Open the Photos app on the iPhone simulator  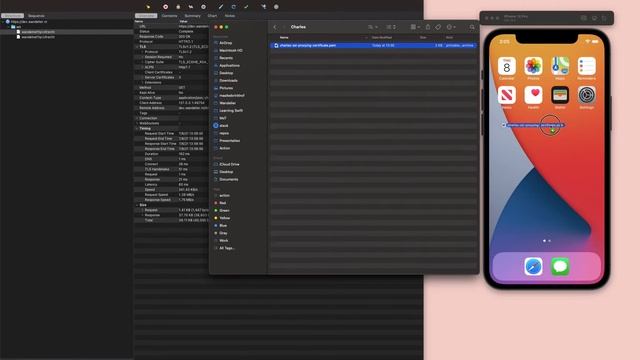533,66
